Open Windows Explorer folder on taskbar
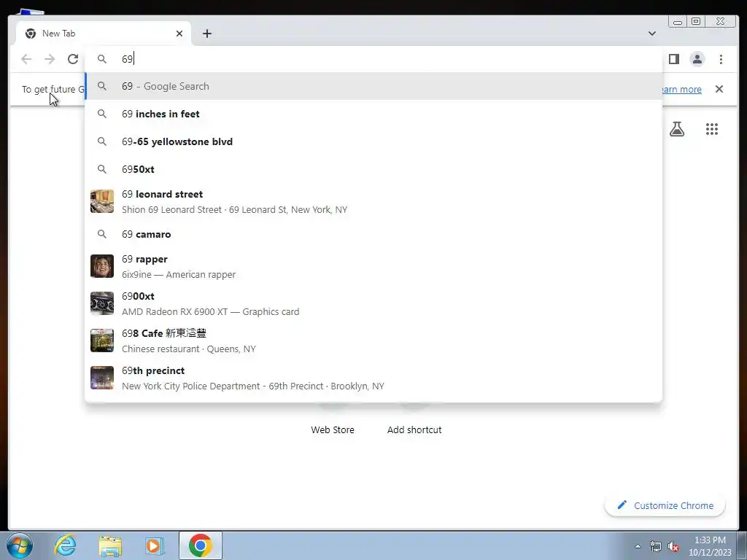This screenshot has height=560, width=747. (x=110, y=545)
